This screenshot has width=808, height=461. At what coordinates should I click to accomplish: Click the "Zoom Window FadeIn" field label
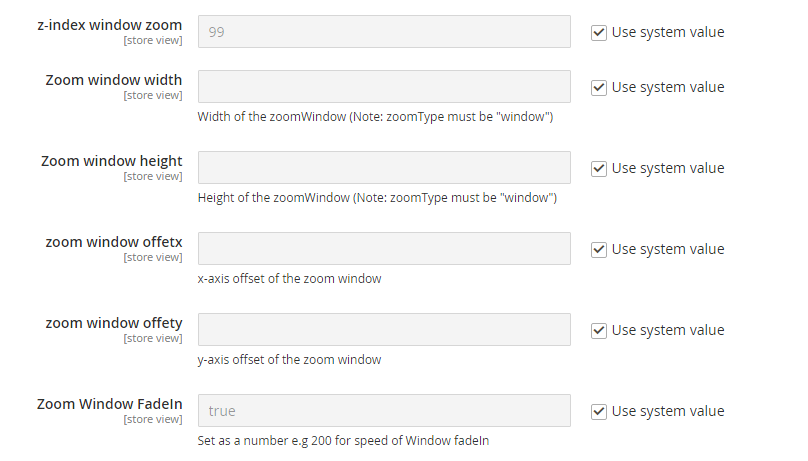pyautogui.click(x=110, y=404)
